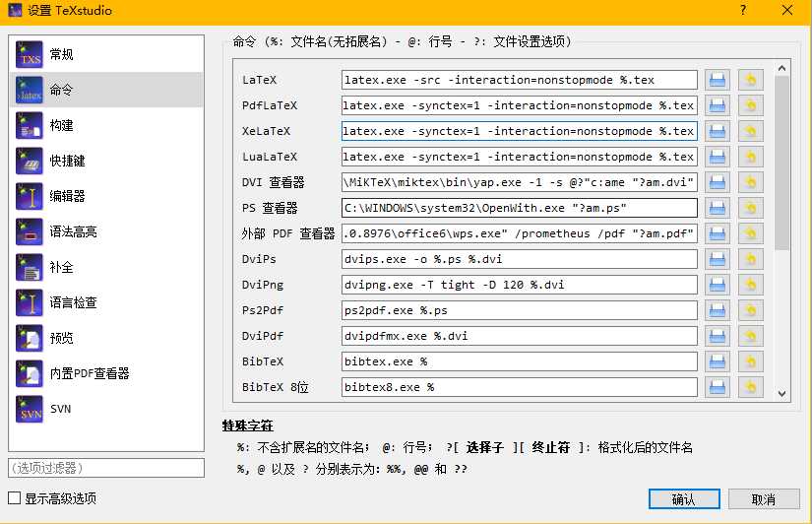
Task: Reset DVI 查看器 command to default
Action: point(750,182)
